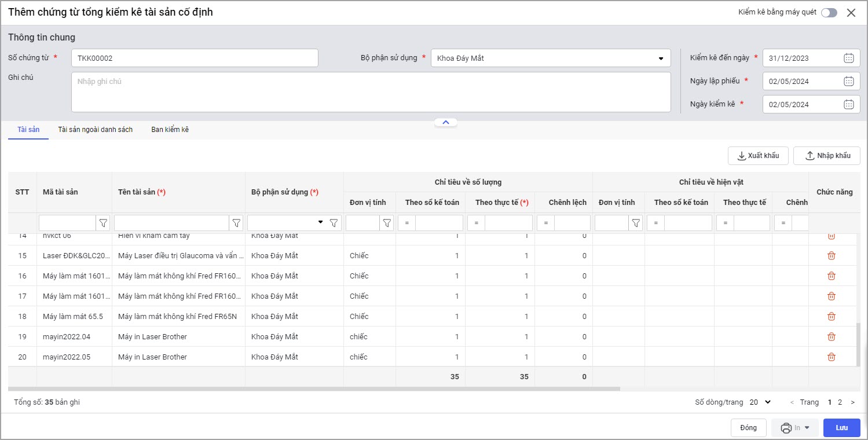The image size is (868, 440).
Task: Click filter icon in Tên tài sản column
Action: point(236,223)
